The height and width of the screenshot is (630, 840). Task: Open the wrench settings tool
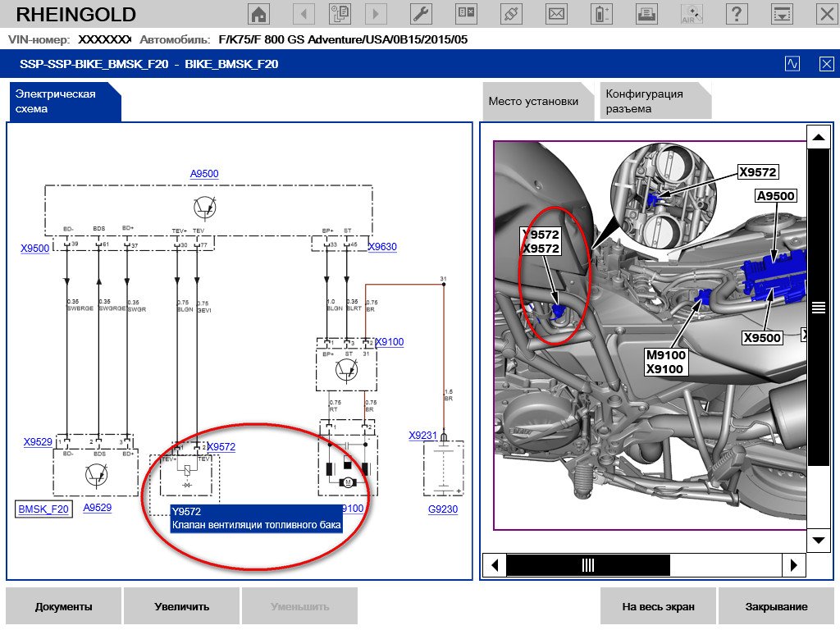420,14
